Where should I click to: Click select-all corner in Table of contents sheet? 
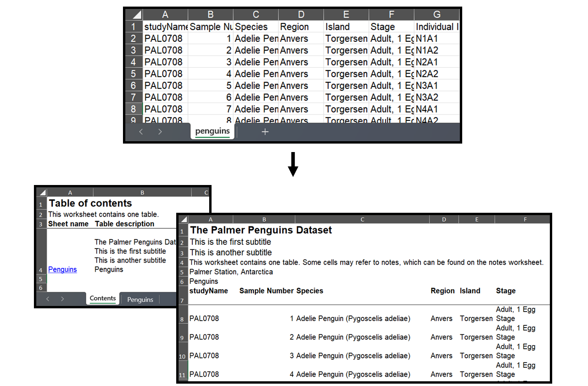tap(41, 193)
